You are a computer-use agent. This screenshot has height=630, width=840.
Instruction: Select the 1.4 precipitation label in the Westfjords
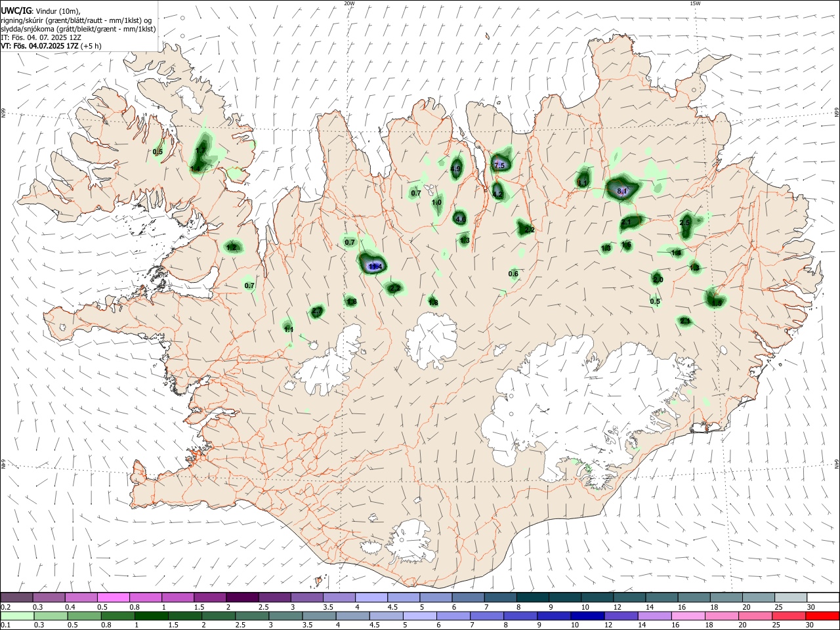click(x=195, y=169)
